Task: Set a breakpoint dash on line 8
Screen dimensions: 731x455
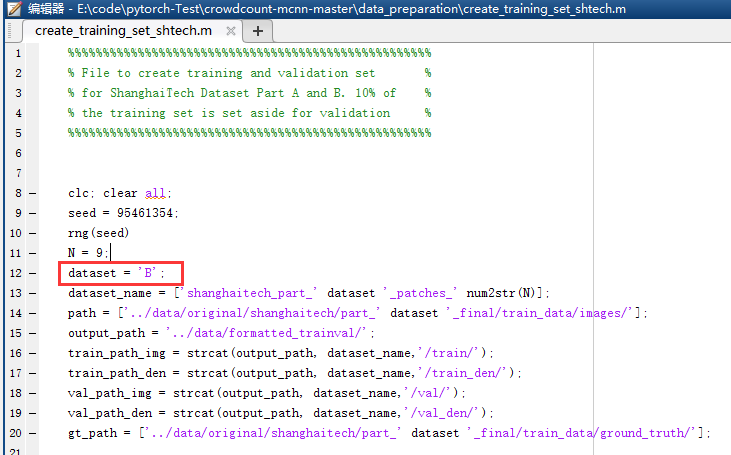Action: point(33,193)
